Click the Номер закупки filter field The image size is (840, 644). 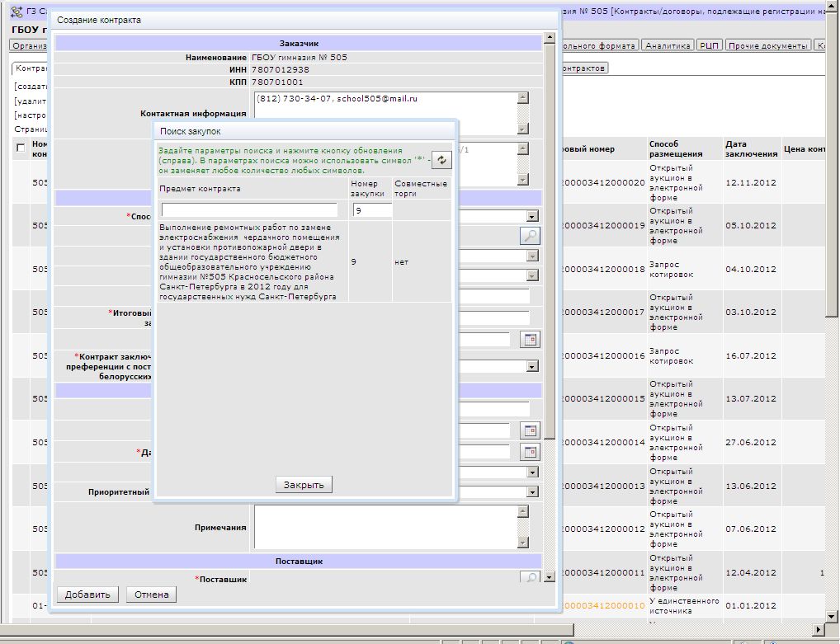tap(370, 210)
